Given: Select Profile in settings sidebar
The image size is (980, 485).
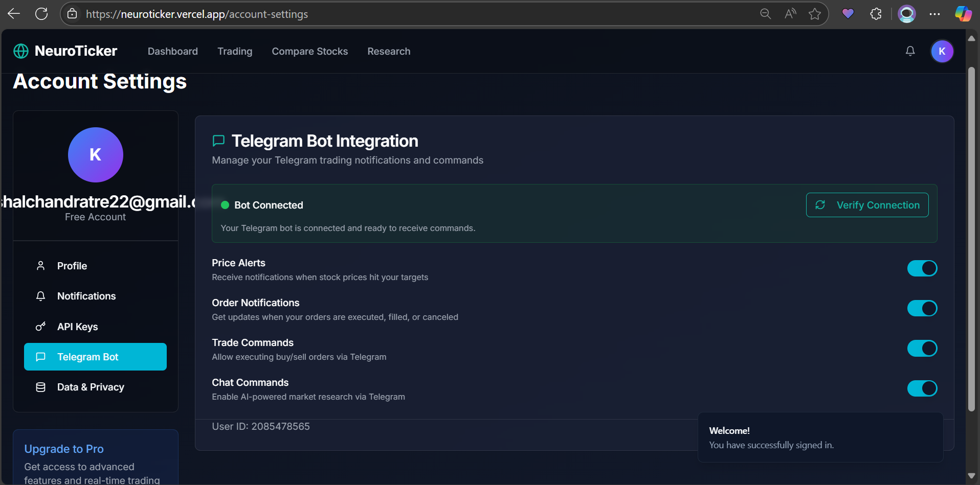Looking at the screenshot, I should [96, 266].
